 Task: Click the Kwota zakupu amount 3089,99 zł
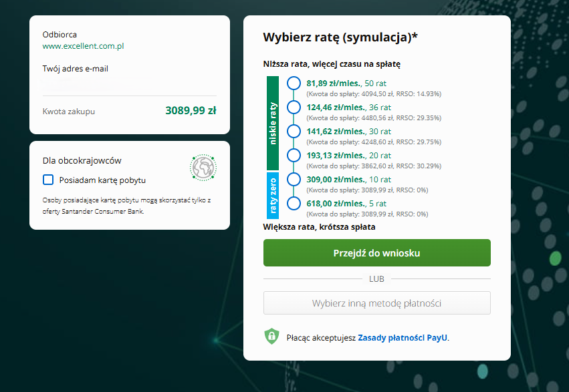[x=190, y=111]
